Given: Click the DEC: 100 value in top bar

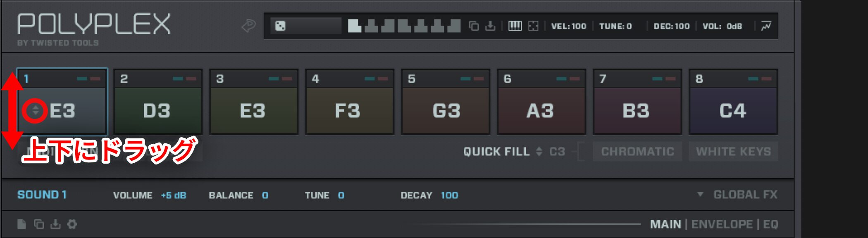Looking at the screenshot, I should coord(672,26).
